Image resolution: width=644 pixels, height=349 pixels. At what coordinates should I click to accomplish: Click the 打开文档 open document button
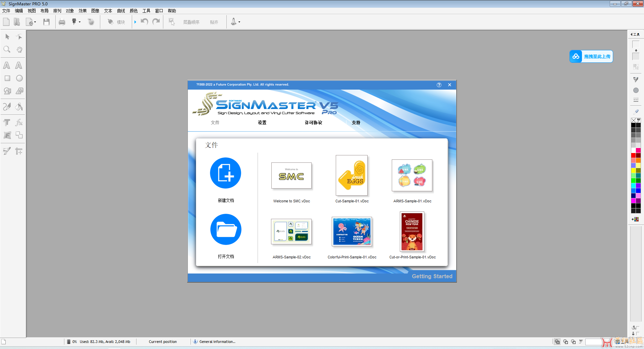[x=226, y=229]
